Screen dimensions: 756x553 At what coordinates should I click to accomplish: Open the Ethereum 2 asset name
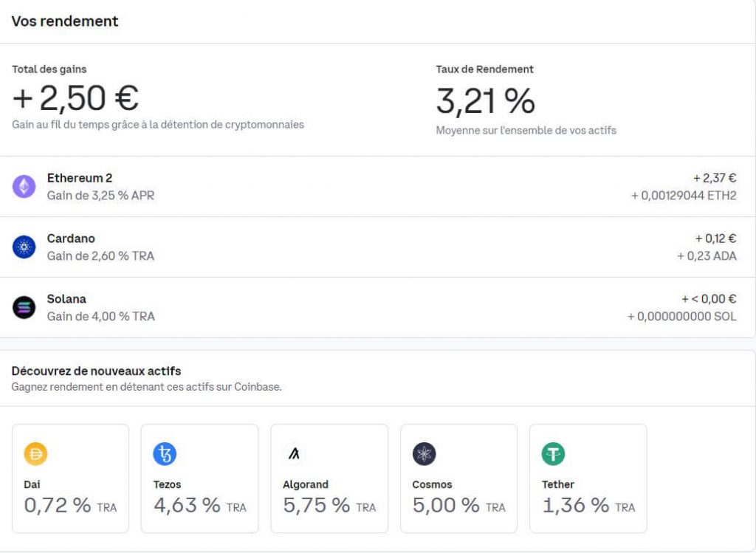click(x=80, y=178)
